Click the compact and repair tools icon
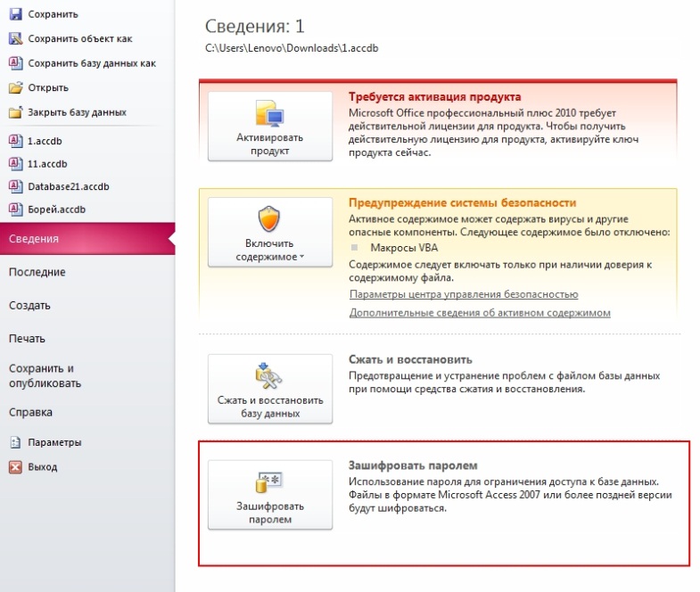This screenshot has height=592, width=700. click(268, 376)
